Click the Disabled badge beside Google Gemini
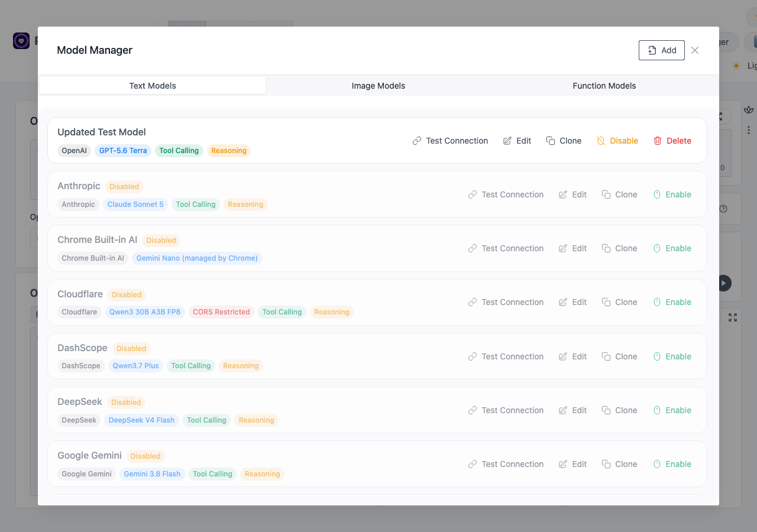 pos(145,456)
